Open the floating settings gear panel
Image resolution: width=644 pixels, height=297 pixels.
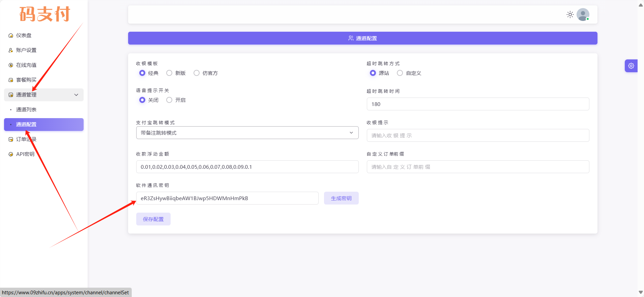click(631, 66)
